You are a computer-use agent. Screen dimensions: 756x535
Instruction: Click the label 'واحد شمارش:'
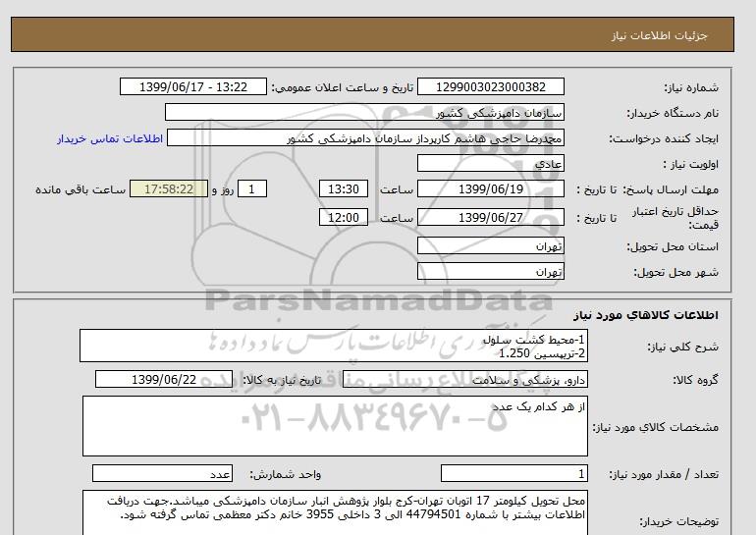coord(285,475)
